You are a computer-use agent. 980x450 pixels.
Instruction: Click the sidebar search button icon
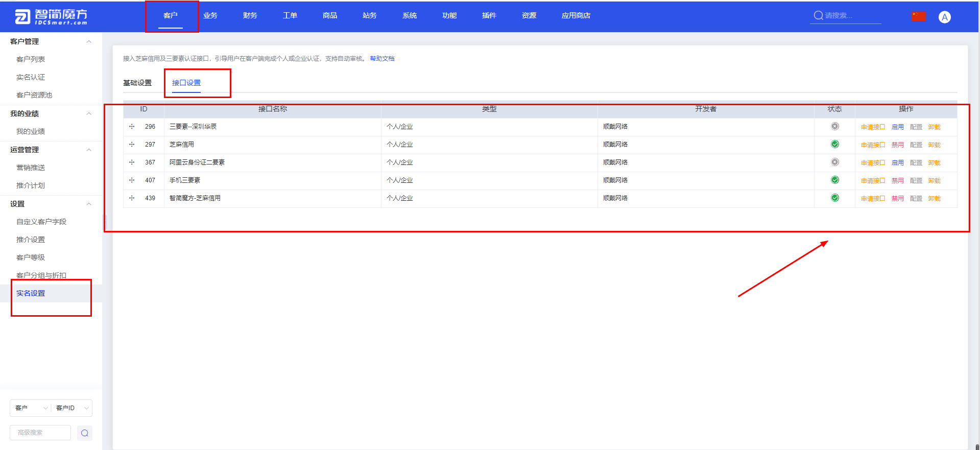85,433
